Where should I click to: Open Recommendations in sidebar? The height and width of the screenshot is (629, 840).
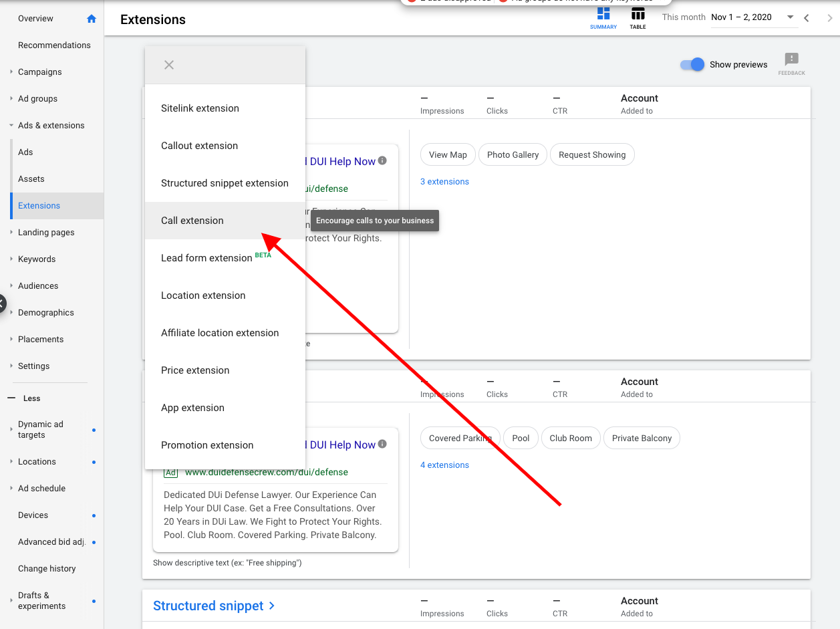[x=54, y=45]
